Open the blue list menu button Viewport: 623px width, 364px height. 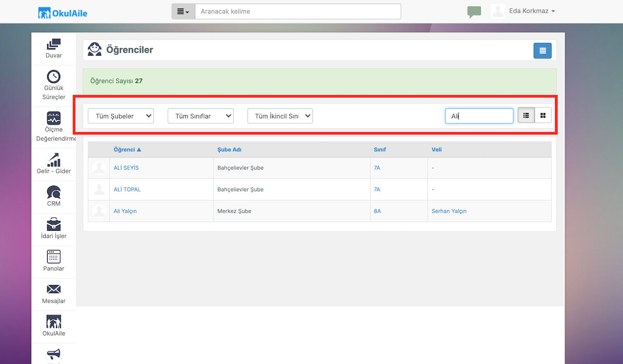pyautogui.click(x=543, y=50)
